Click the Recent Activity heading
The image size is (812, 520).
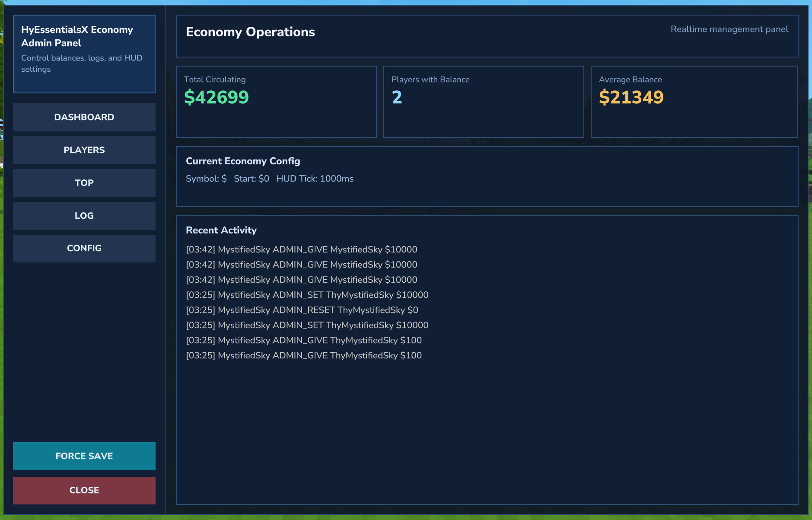pos(221,230)
